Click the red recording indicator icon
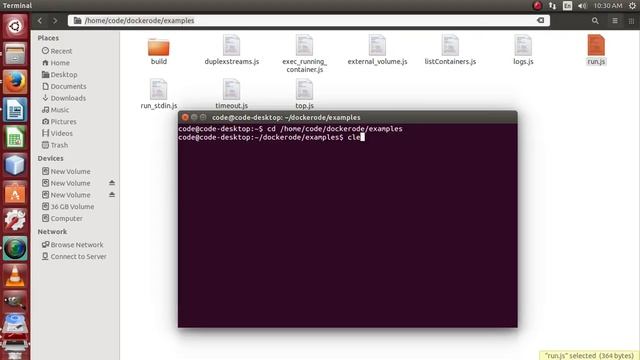This screenshot has height=360, width=640. coord(537,6)
